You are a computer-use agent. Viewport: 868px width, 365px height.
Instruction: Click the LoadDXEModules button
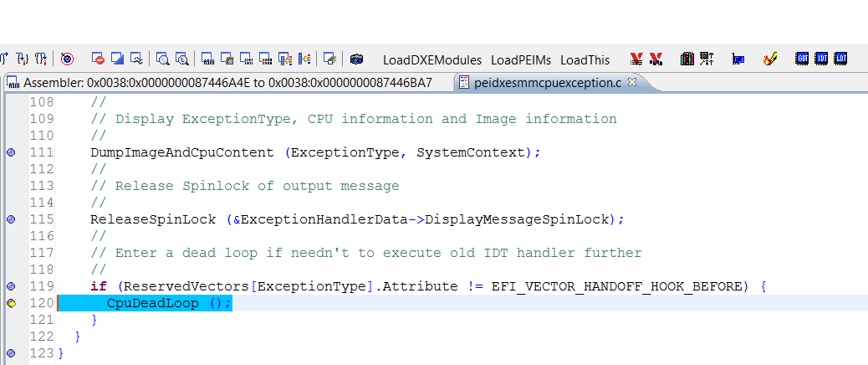(x=432, y=59)
